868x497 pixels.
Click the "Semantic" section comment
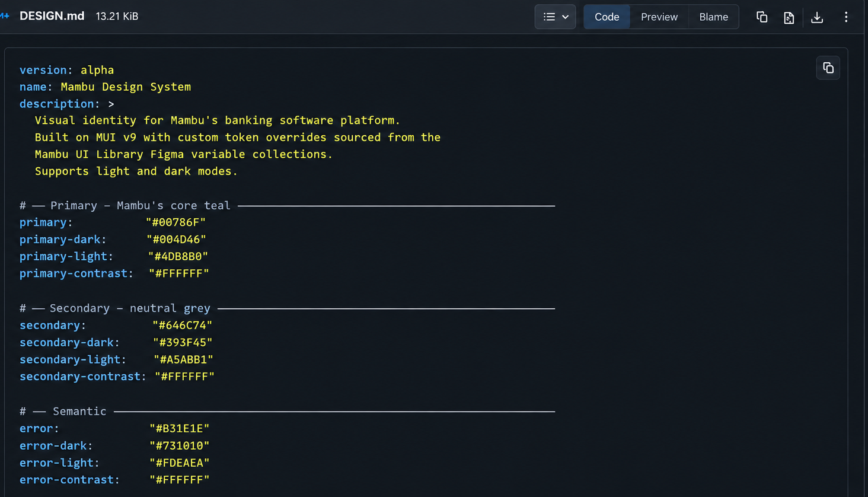point(79,412)
